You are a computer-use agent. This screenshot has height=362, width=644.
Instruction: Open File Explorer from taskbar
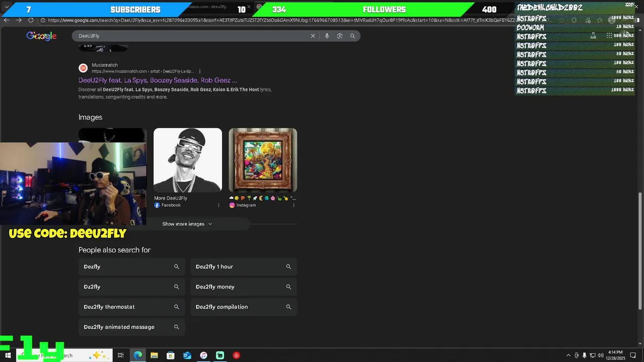point(154,355)
